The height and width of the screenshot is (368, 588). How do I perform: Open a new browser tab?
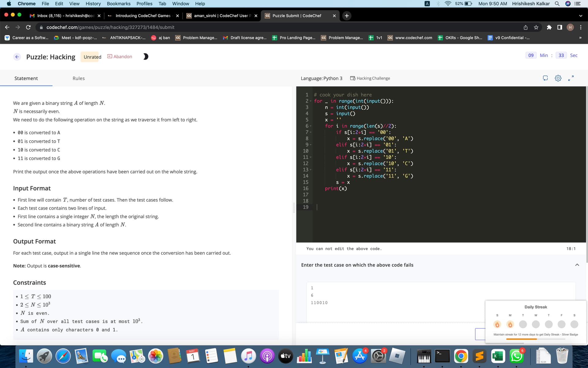pos(346,16)
